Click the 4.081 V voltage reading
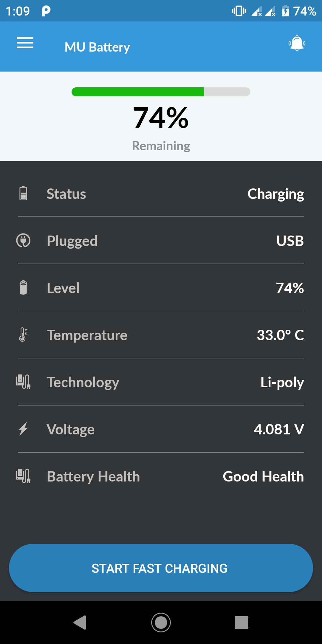The height and width of the screenshot is (644, 322). [x=279, y=429]
